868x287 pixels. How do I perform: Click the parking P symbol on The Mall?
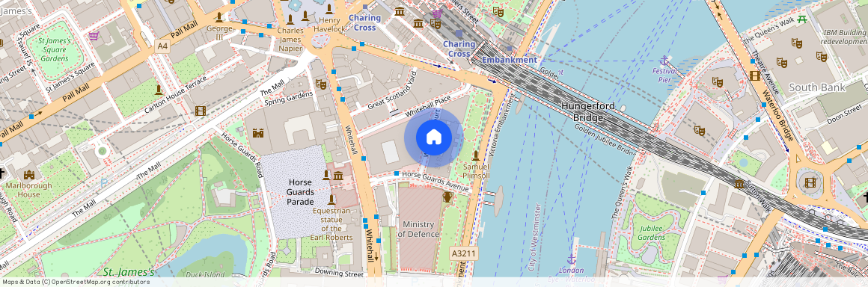pos(104,182)
